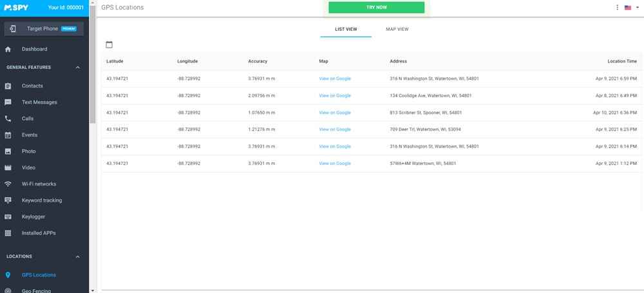The height and width of the screenshot is (293, 644).
Task: Collapse the Locations section chevron
Action: tap(78, 256)
